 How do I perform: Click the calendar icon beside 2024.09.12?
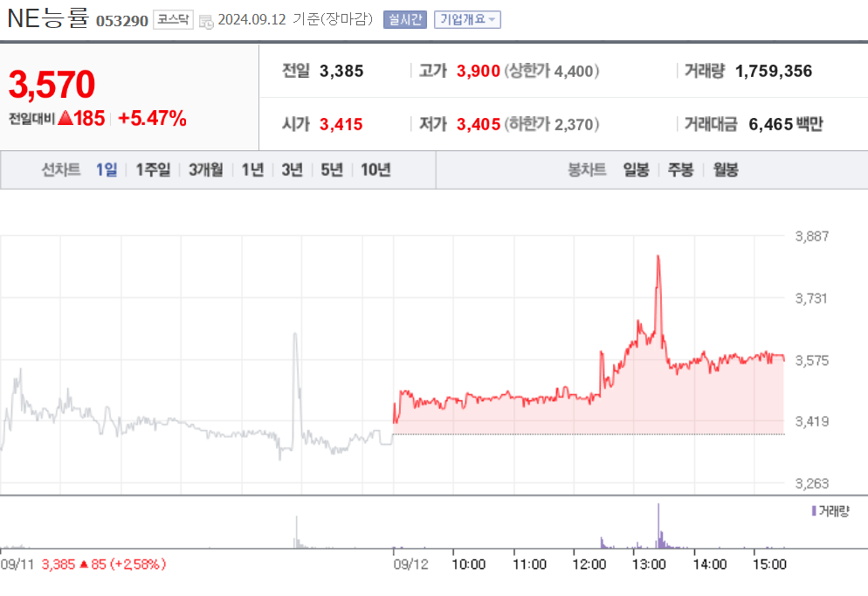pos(206,22)
